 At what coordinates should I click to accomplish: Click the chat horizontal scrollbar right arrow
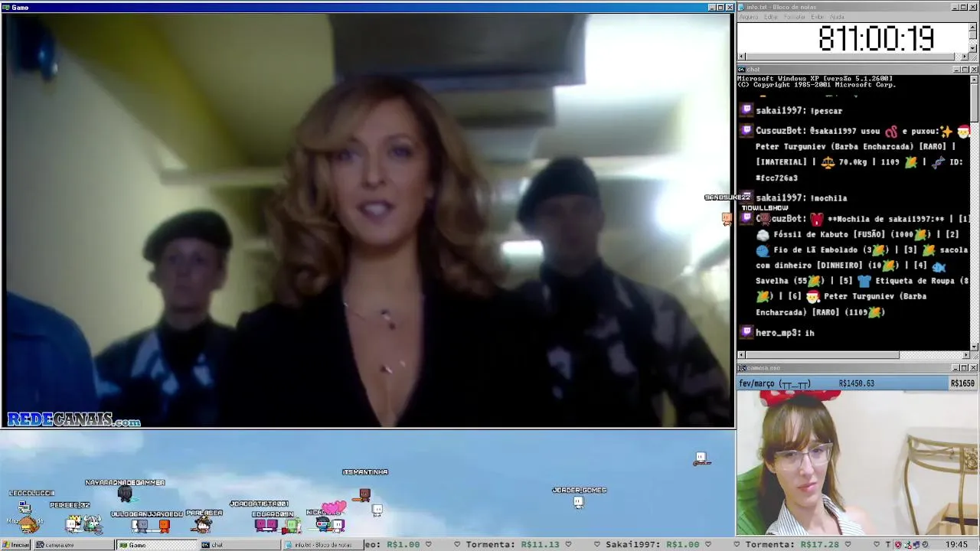click(965, 355)
